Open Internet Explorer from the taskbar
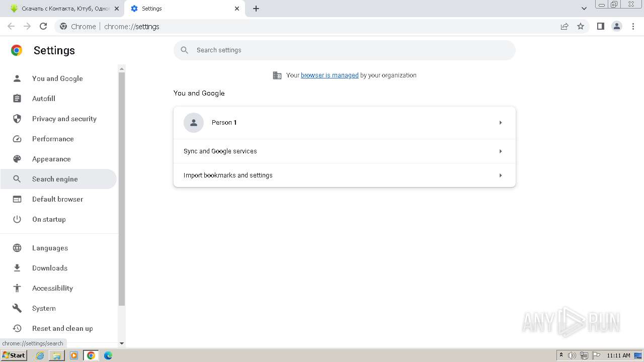 [x=40, y=355]
